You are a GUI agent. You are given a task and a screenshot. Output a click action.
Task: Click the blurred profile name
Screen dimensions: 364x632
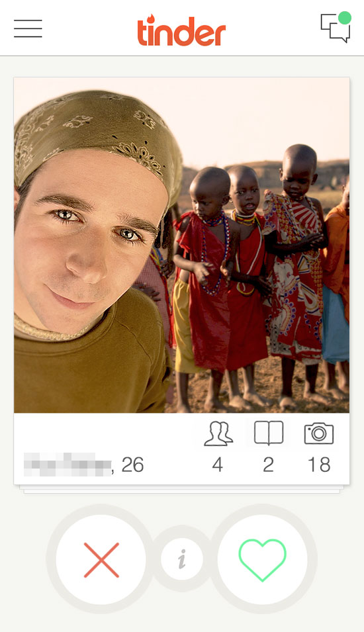pos(68,465)
